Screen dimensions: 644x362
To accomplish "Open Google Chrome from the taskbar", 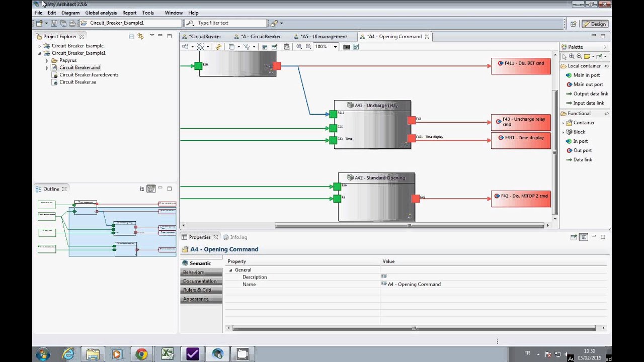I will 141,354.
